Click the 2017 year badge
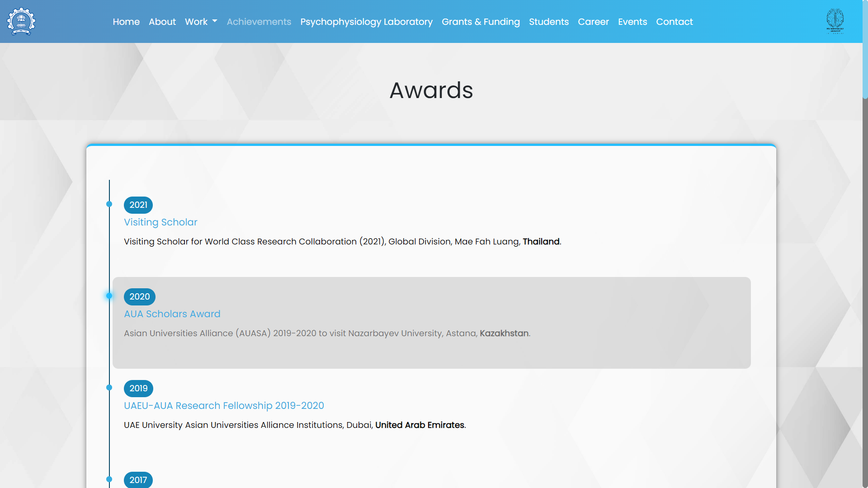The image size is (868, 488). [x=138, y=480]
